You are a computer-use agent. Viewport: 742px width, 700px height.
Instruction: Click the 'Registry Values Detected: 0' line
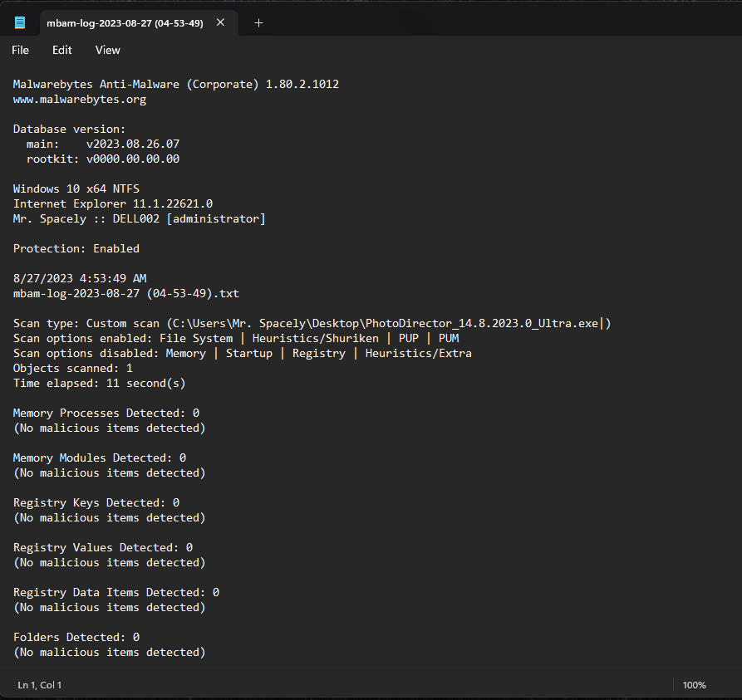pos(103,548)
